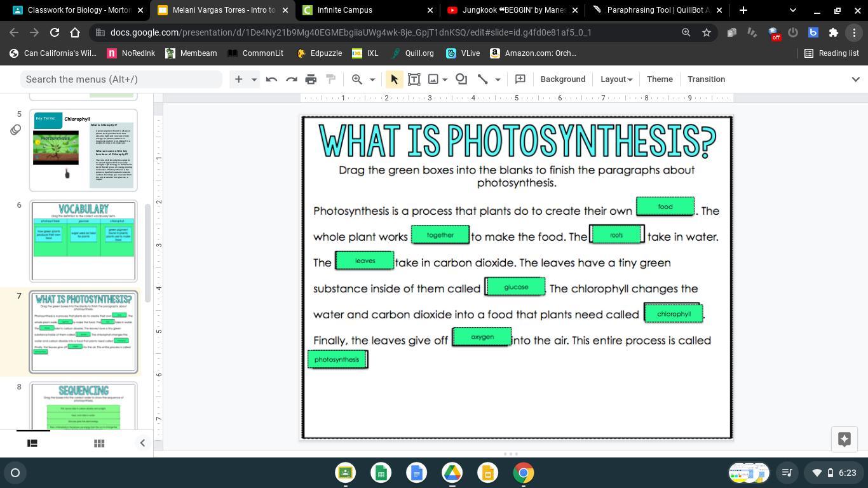Screen dimensions: 868x488
Task: Collapse the slide filmstrip panel
Action: tap(142, 444)
